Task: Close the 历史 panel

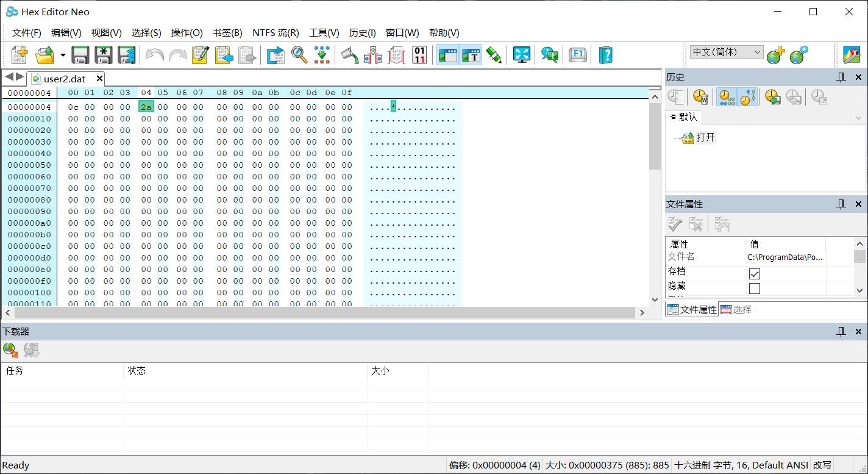Action: pyautogui.click(x=858, y=77)
